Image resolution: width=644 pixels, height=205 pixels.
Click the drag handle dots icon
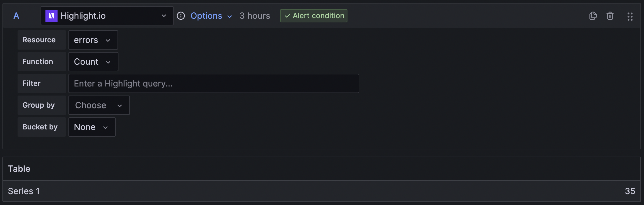[x=630, y=16]
